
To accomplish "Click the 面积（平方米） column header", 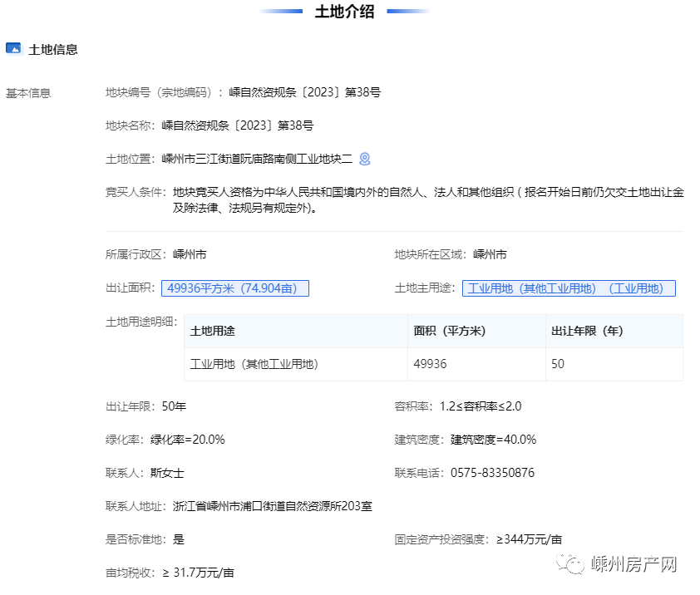I will coord(449,331).
